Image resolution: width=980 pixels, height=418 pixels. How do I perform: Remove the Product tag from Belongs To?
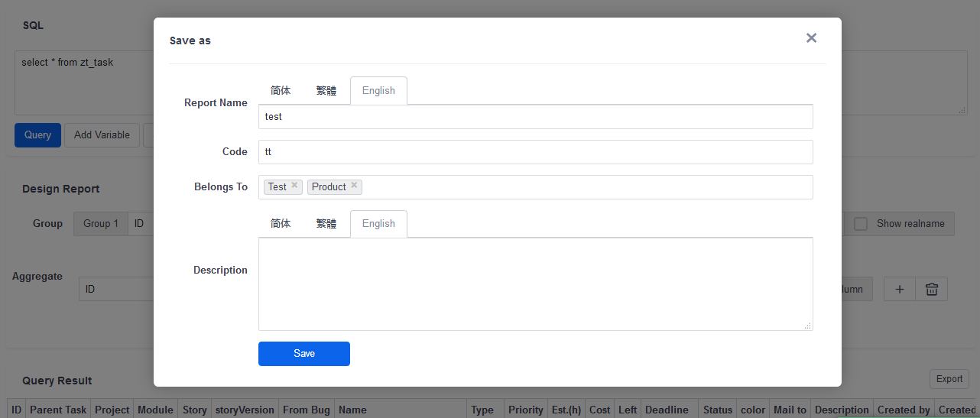pyautogui.click(x=354, y=186)
